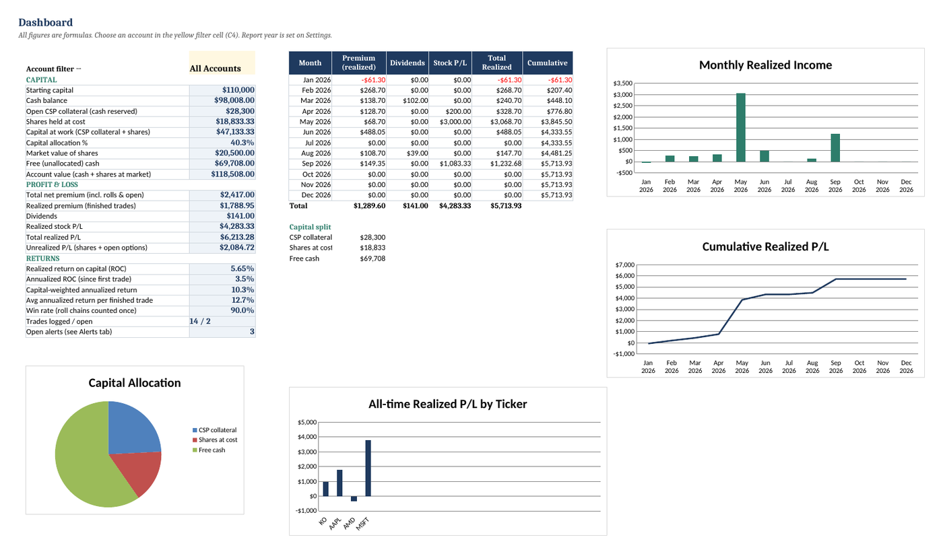
Task: Select the Total realized P/L value $6,213.28
Action: coord(222,237)
